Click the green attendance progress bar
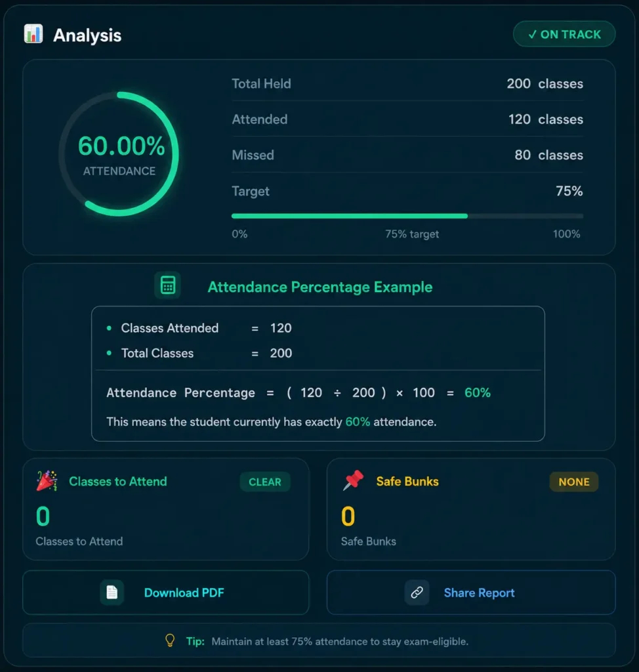639x672 pixels. click(407, 216)
